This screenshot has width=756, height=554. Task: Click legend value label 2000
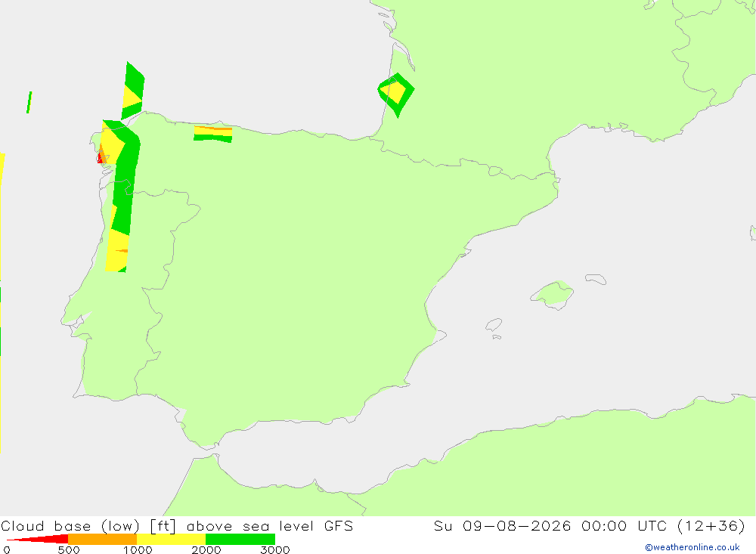pyautogui.click(x=206, y=549)
